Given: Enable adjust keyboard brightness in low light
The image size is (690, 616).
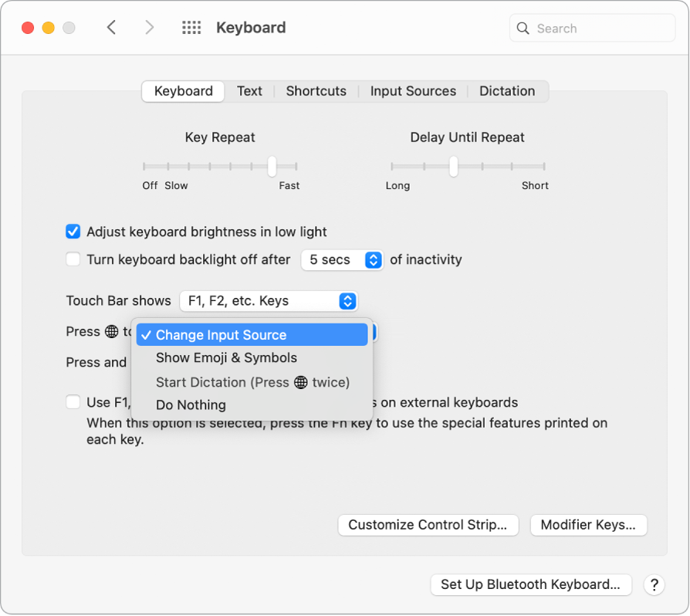Looking at the screenshot, I should pyautogui.click(x=73, y=232).
